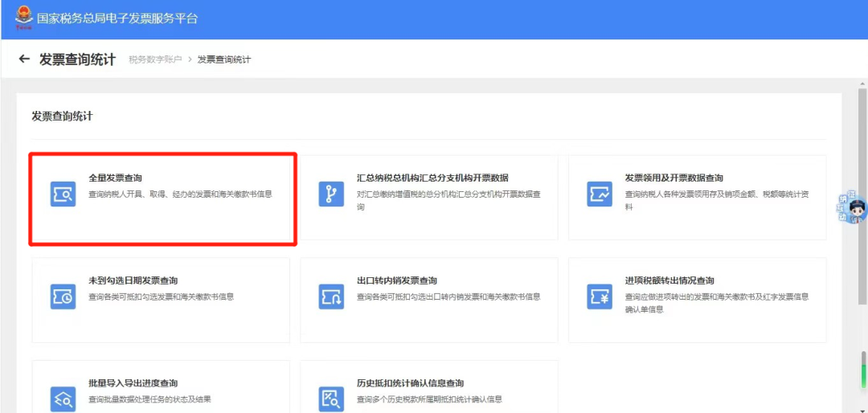
Task: Open the 全量发票查询 title
Action: pyautogui.click(x=115, y=178)
